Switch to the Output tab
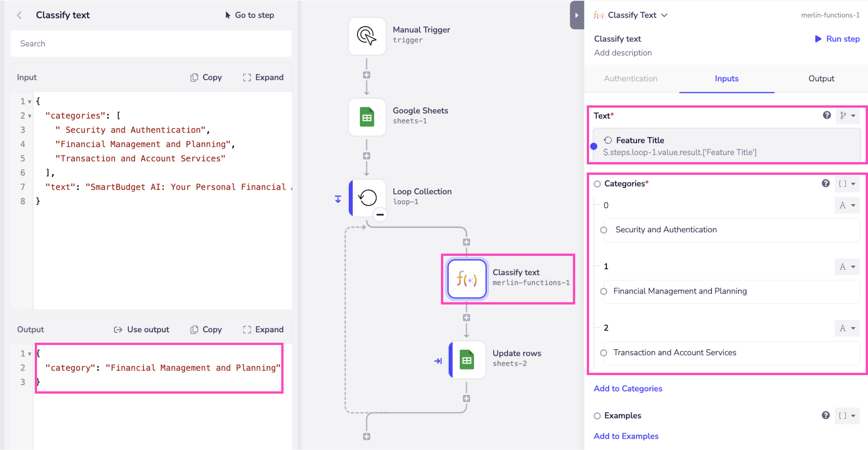The image size is (868, 450). point(821,78)
